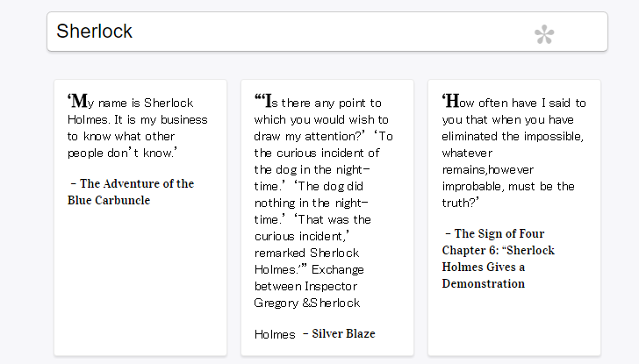
Task: Click "Sherlock Holmes Gives a Demonstration" chapter text
Action: click(x=498, y=267)
